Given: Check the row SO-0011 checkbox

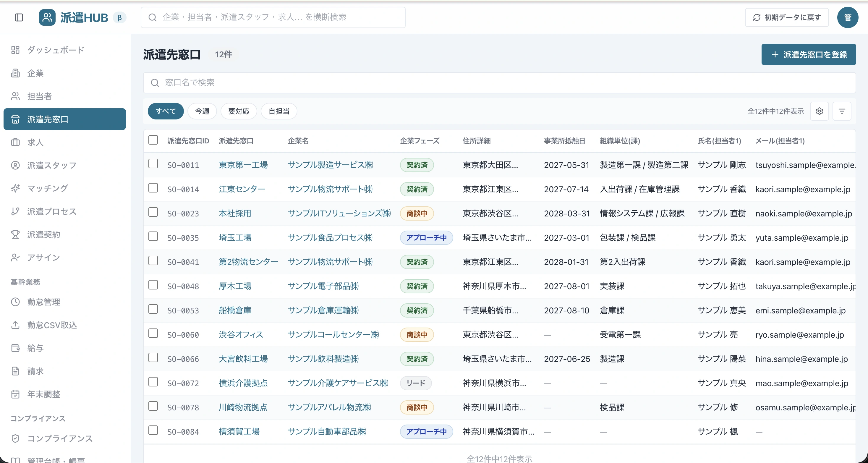Looking at the screenshot, I should pyautogui.click(x=153, y=164).
